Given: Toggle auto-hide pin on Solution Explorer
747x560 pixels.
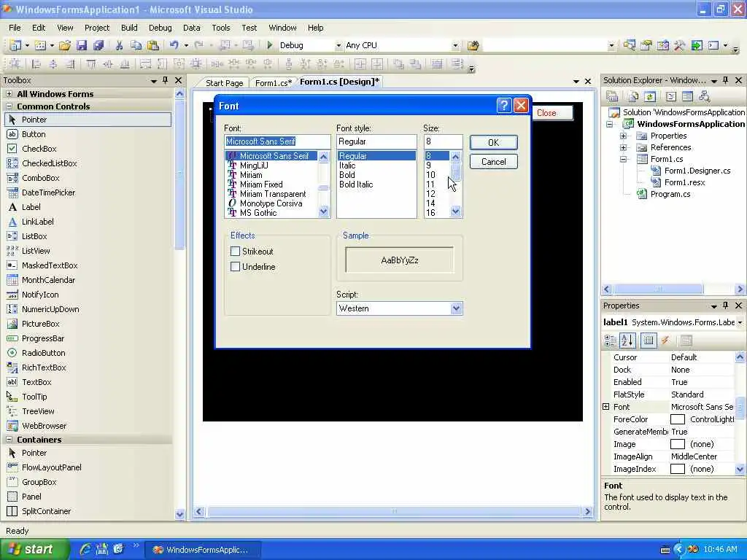Looking at the screenshot, I should pyautogui.click(x=726, y=80).
